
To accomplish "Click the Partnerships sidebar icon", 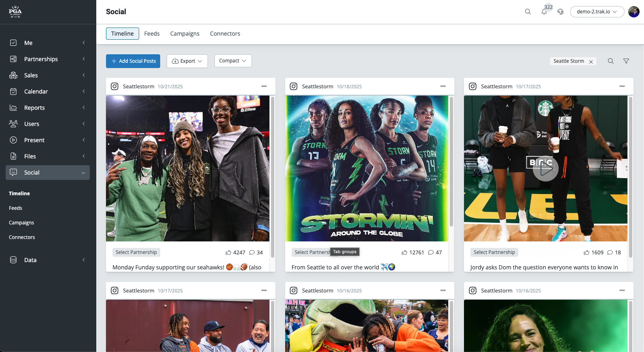I will (x=13, y=59).
